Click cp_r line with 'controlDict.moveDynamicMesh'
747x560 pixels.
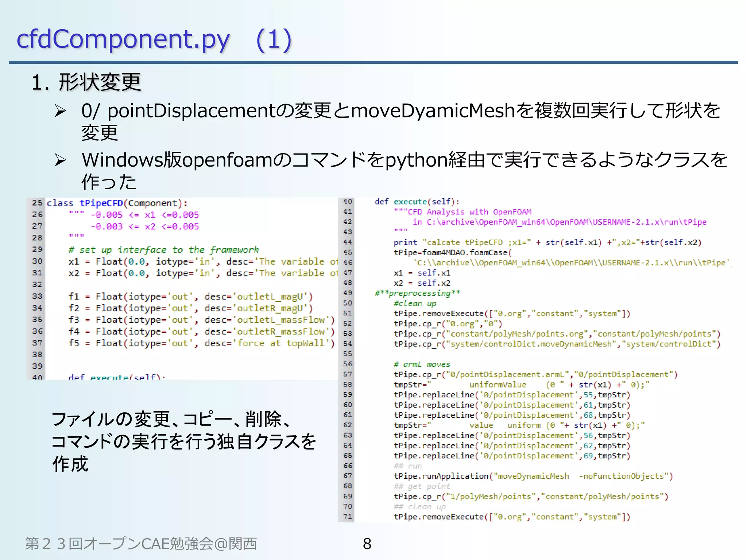click(x=557, y=344)
